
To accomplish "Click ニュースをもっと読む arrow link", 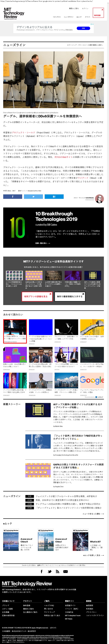I will point(93,514).
